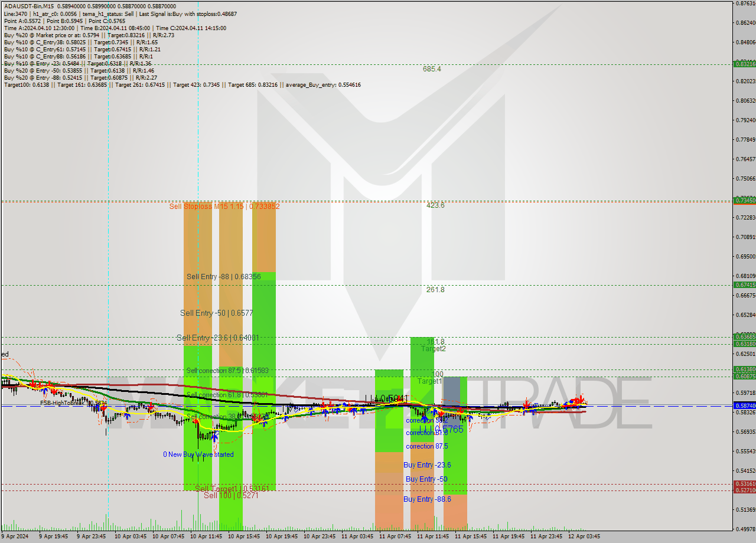Image resolution: width=756 pixels, height=543 pixels.
Task: Click the 'Buy Entry -88.6' label
Action: 428,499
